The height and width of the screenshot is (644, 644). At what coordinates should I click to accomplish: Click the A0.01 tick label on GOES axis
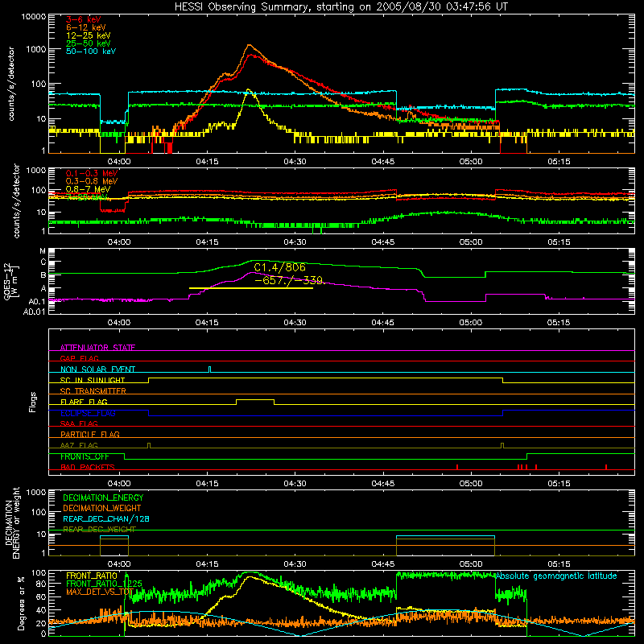coord(35,312)
